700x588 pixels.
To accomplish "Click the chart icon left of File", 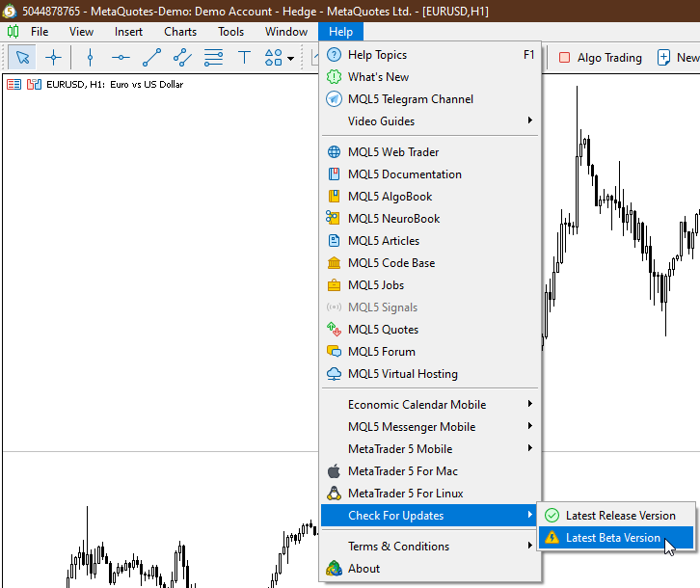I will 13,32.
